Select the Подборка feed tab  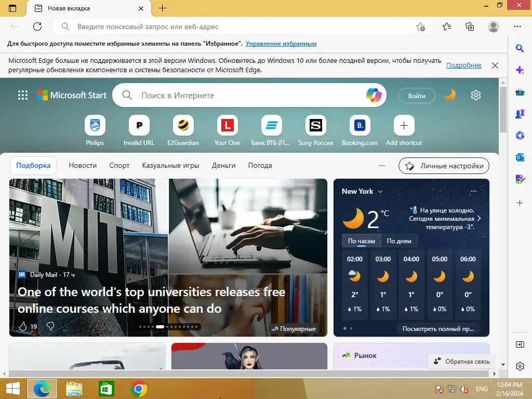click(x=33, y=166)
